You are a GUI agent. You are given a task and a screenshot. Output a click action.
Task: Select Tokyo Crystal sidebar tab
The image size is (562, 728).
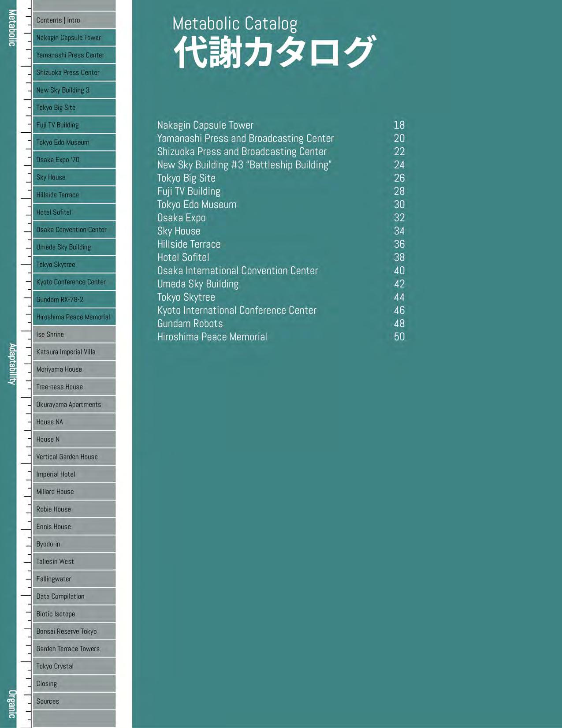tap(74, 666)
